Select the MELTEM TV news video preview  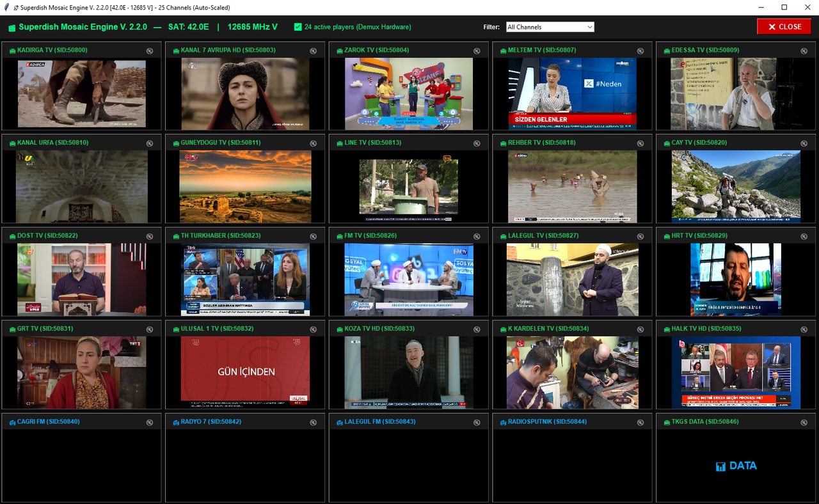(573, 94)
